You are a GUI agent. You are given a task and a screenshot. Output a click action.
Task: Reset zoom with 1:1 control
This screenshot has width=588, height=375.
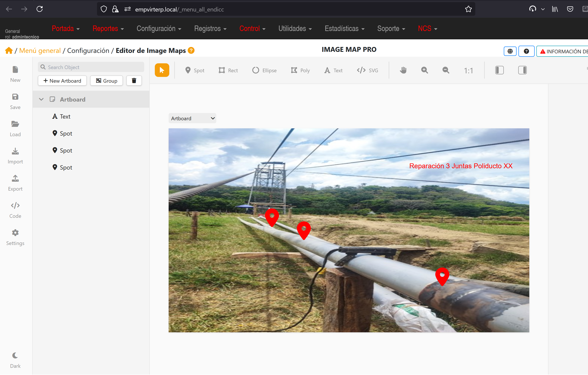(x=468, y=71)
